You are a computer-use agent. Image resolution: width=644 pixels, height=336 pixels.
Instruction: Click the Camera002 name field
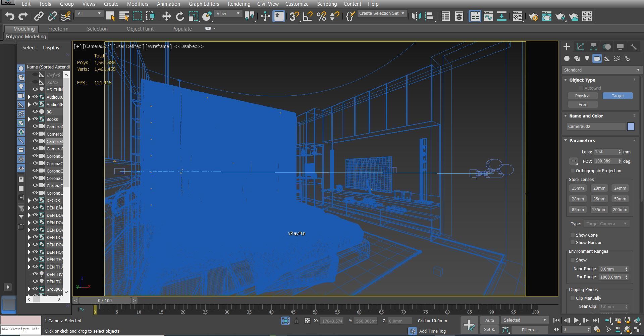pyautogui.click(x=596, y=127)
